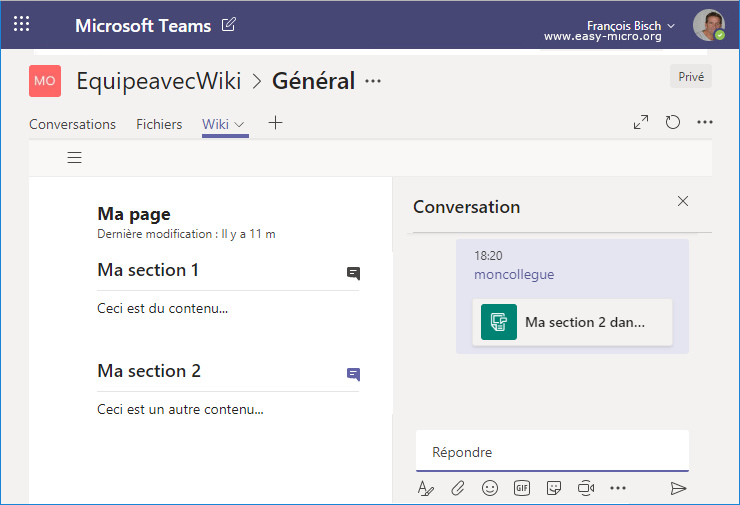The image size is (740, 505).
Task: Open the EquipeavecWiki team link
Action: click(159, 81)
